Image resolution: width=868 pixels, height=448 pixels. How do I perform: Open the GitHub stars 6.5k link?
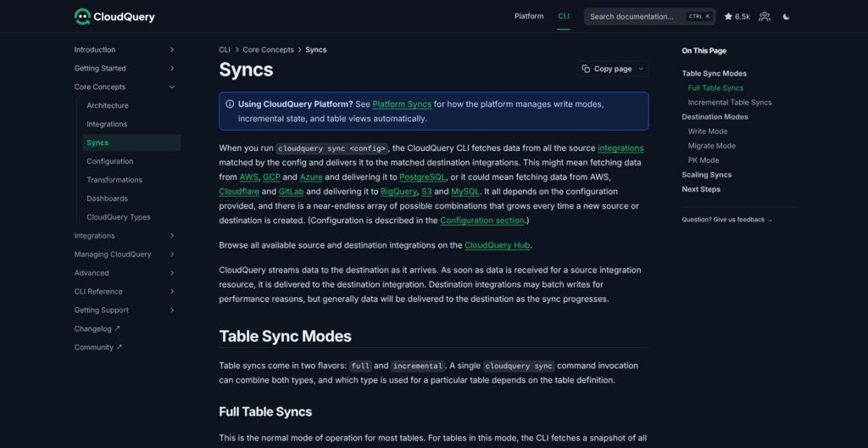point(737,17)
